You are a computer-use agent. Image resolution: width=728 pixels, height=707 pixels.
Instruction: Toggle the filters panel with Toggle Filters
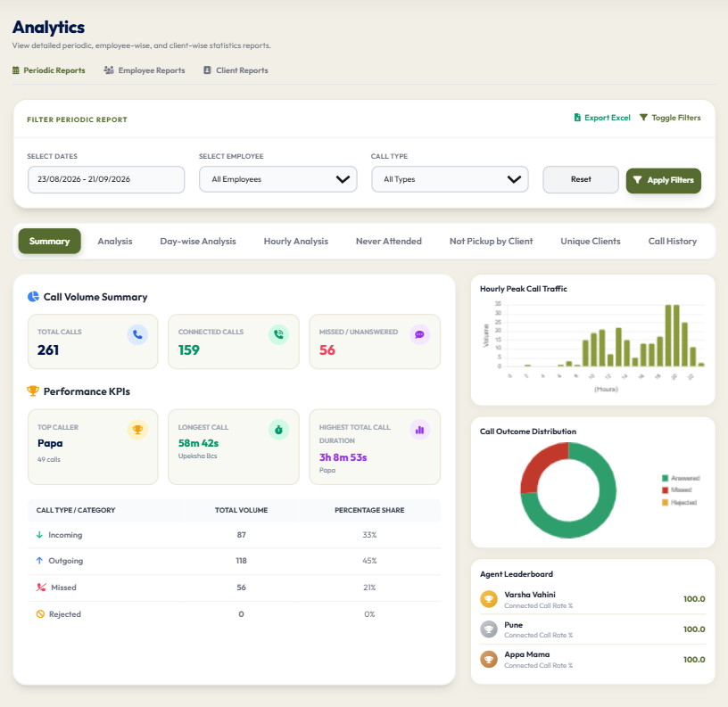coord(670,118)
